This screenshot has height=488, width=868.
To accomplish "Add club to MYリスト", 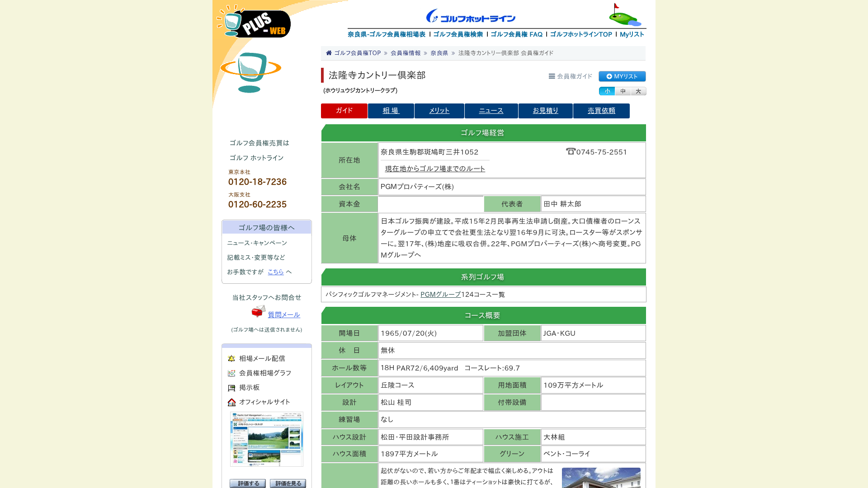I will (622, 76).
